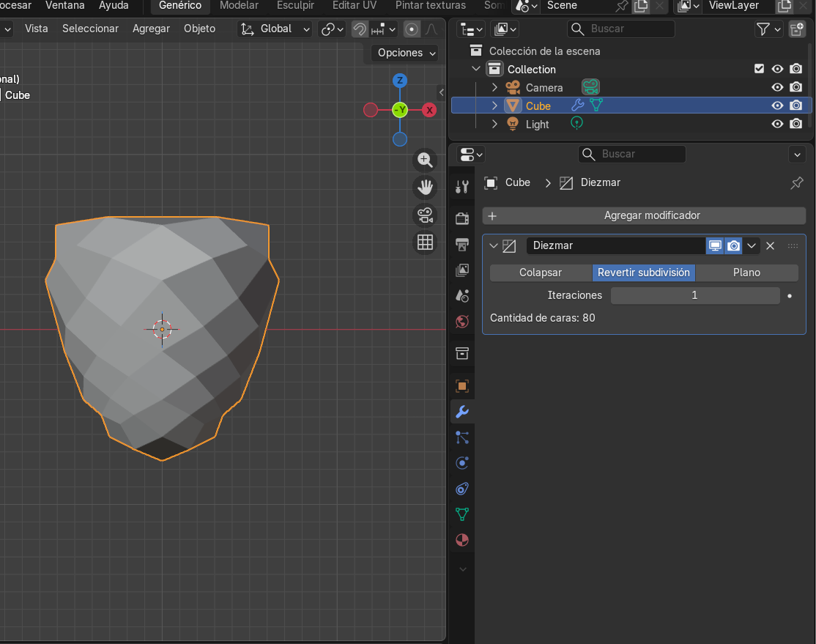The width and height of the screenshot is (816, 644).
Task: Open the Agregar menu in viewport header
Action: click(151, 29)
